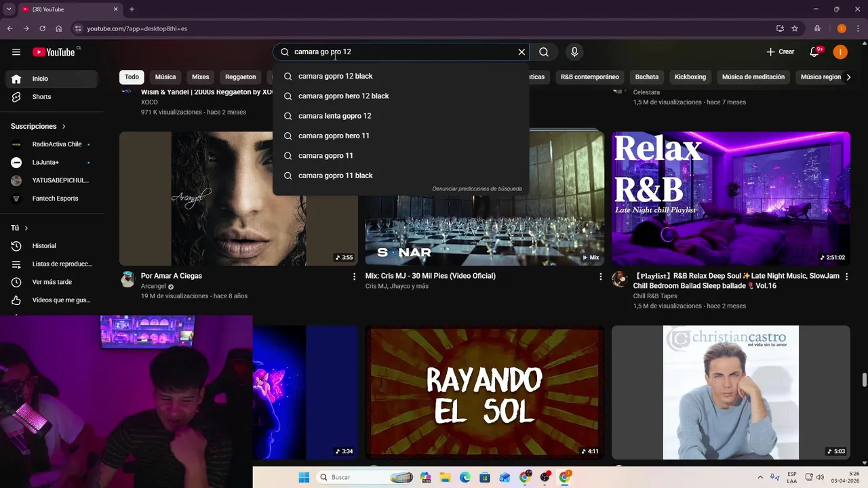Open 'Mix: Cris MJ - 30 Mil Pies' title
The image size is (868, 488).
coord(431,276)
